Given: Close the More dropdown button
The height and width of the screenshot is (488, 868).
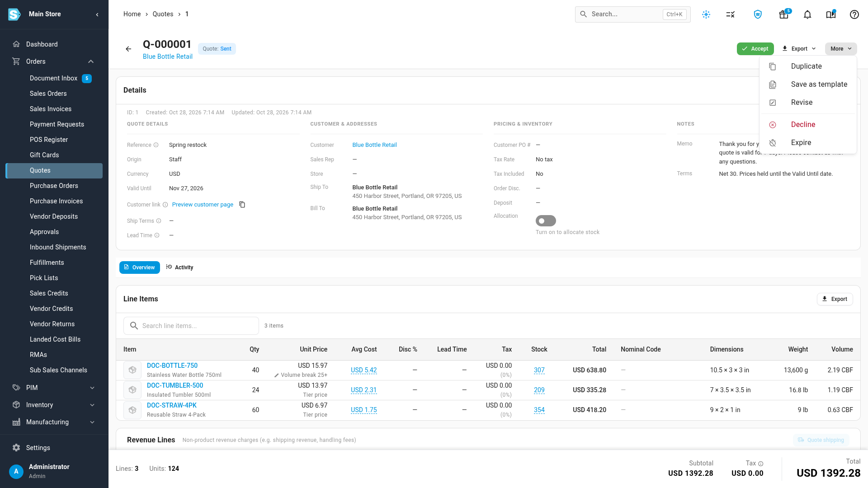Looking at the screenshot, I should 840,49.
